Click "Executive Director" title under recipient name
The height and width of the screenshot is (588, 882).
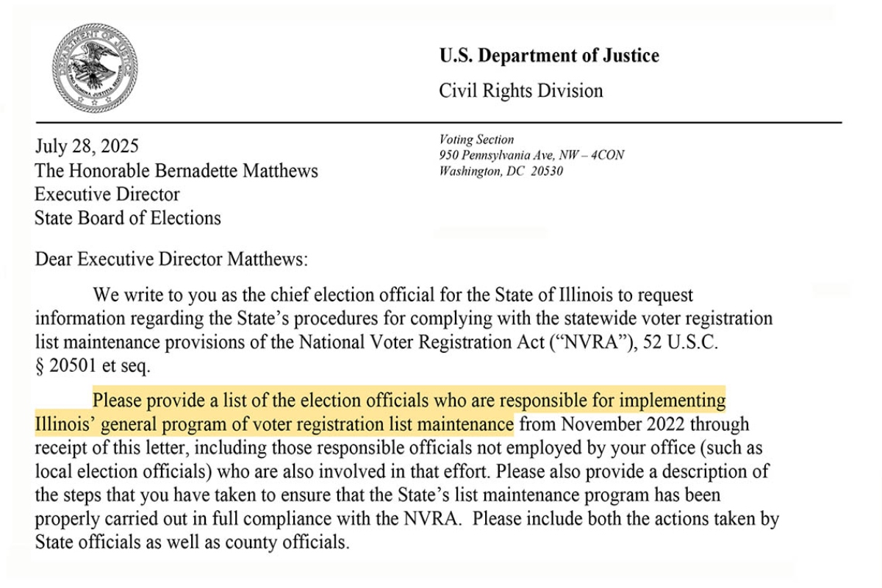click(x=107, y=194)
